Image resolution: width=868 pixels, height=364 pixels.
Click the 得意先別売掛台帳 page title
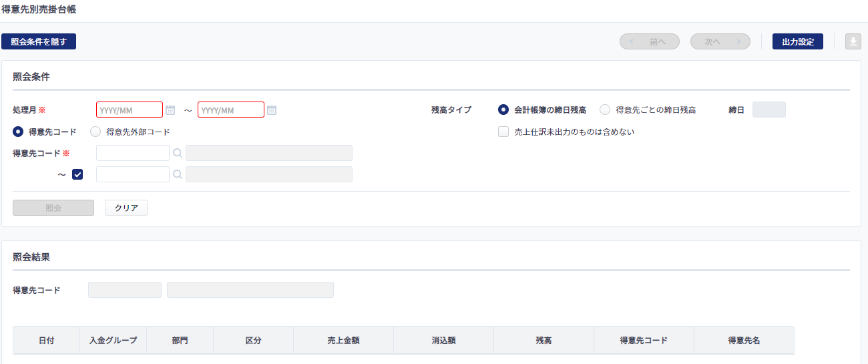coord(39,9)
